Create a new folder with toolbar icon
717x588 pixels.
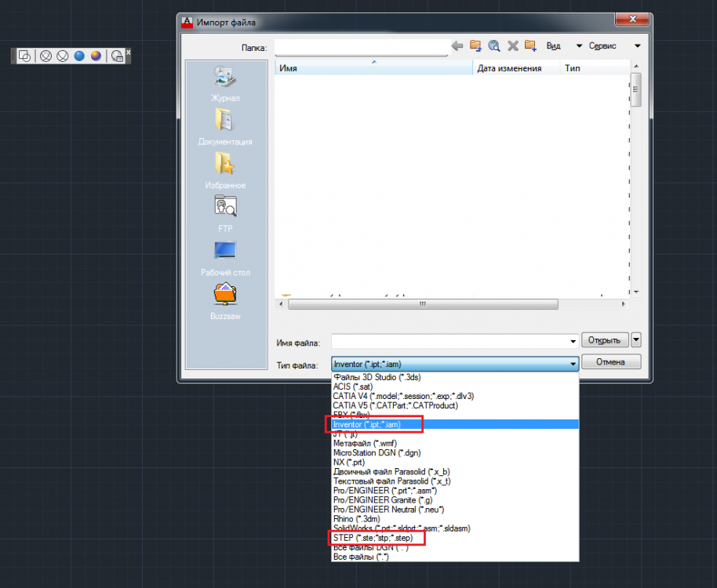(x=530, y=46)
